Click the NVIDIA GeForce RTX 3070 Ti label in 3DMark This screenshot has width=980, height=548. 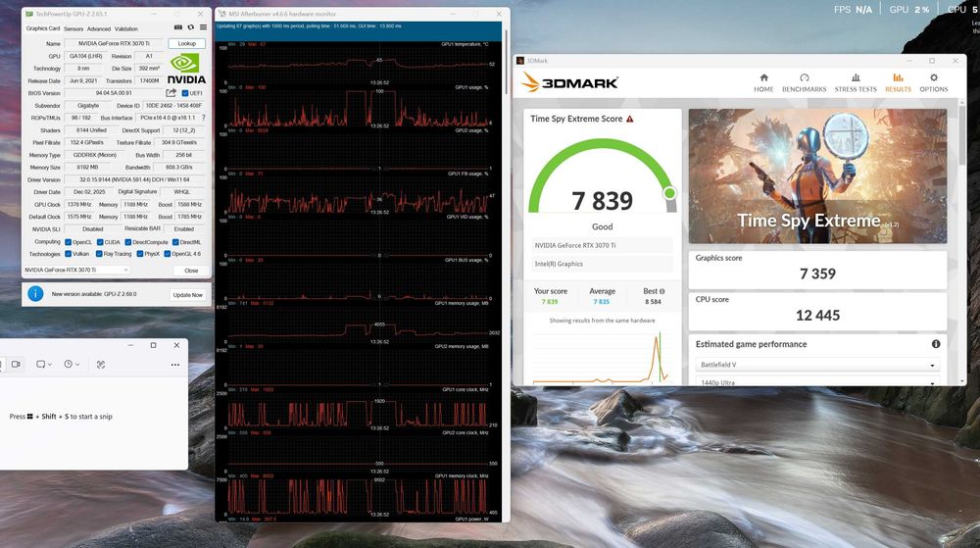point(575,245)
